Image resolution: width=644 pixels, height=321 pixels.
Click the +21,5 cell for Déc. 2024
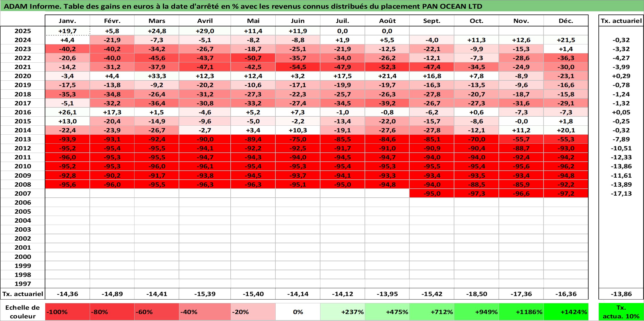pos(566,40)
